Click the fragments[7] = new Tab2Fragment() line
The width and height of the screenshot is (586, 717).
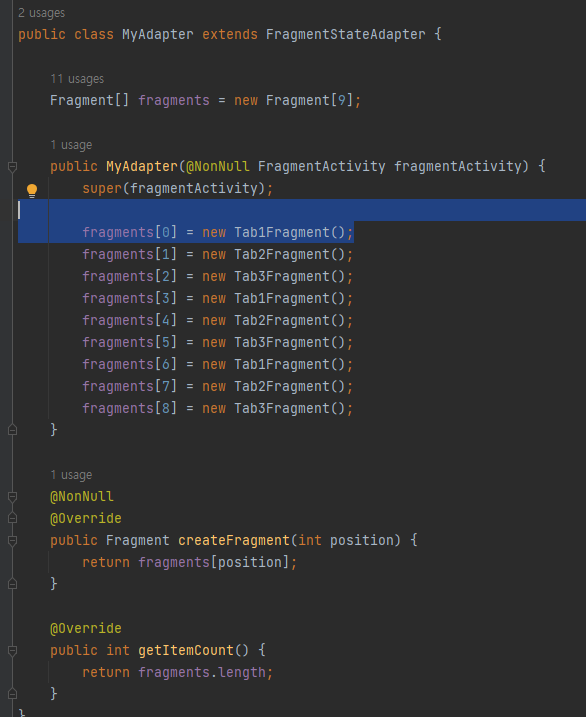218,386
